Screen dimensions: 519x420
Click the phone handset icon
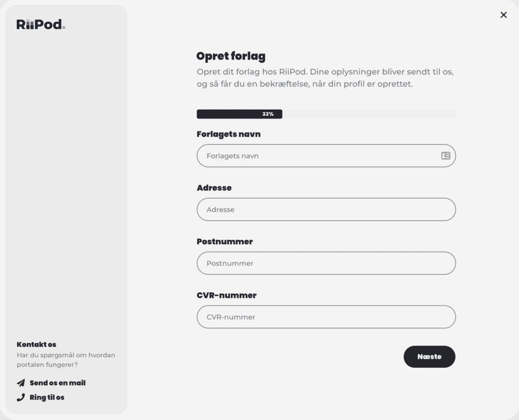click(21, 397)
